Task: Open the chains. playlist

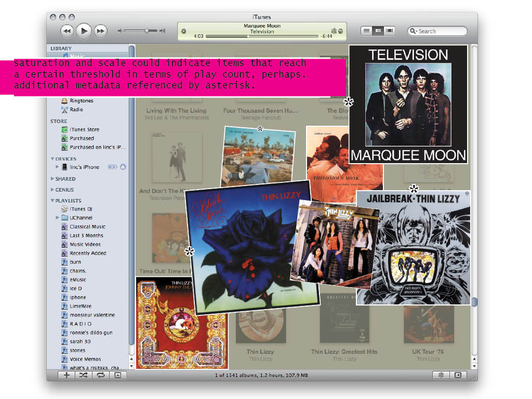Action: (x=78, y=271)
